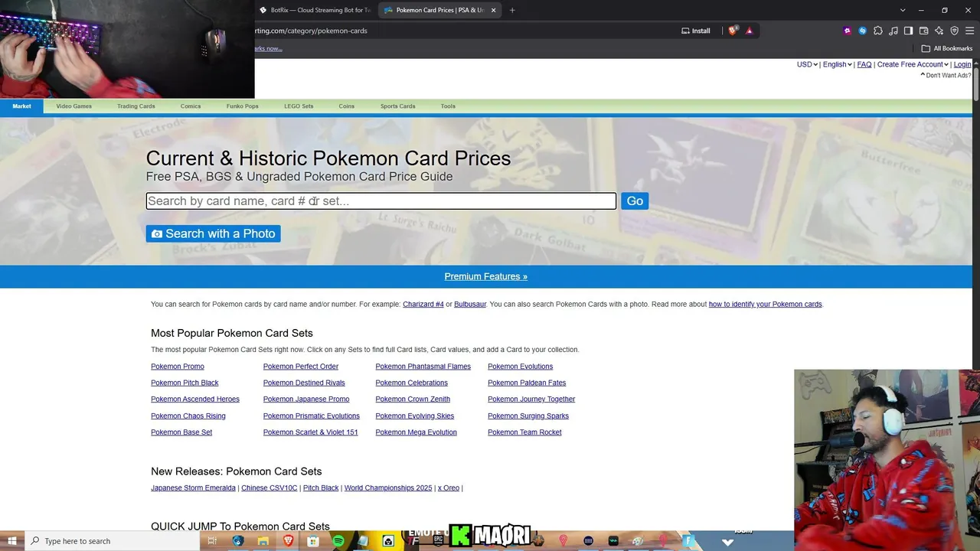Viewport: 980px width, 551px height.
Task: Open the USD currency dropdown
Action: [x=807, y=64]
